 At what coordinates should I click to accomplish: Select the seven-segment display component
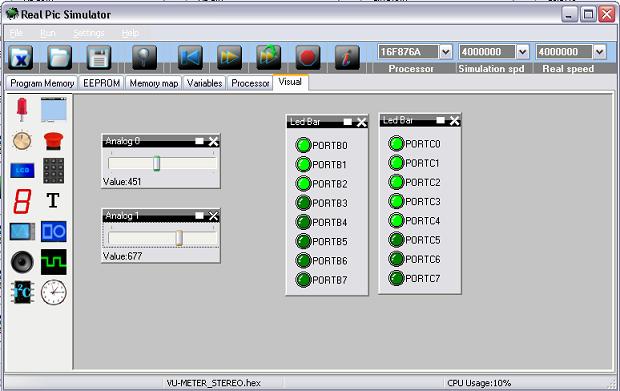(22, 201)
